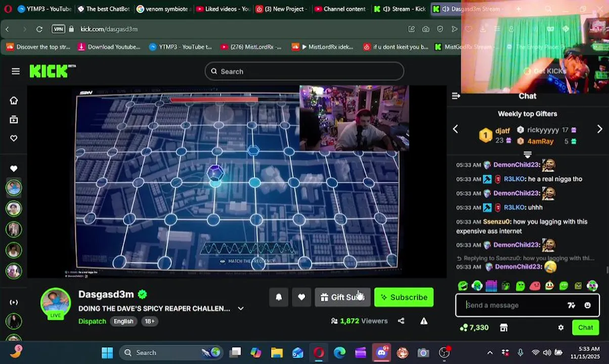The image size is (609, 364).
Task: View channel points balance 7,330
Action: tap(474, 328)
